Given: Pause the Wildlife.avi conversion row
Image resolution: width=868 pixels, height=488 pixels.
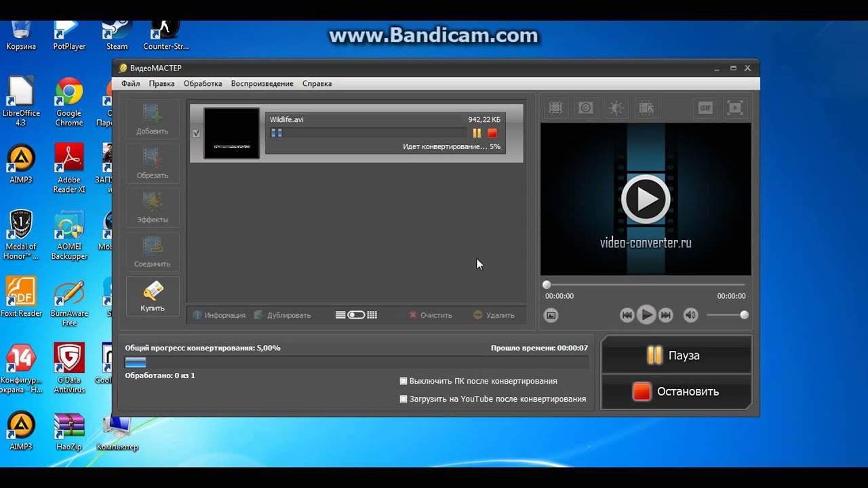Looking at the screenshot, I should 477,134.
